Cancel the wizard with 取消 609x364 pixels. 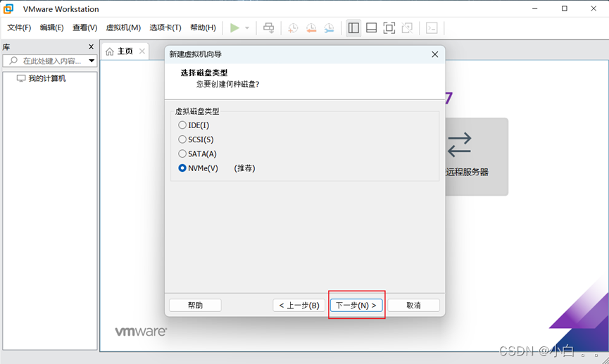coord(414,306)
